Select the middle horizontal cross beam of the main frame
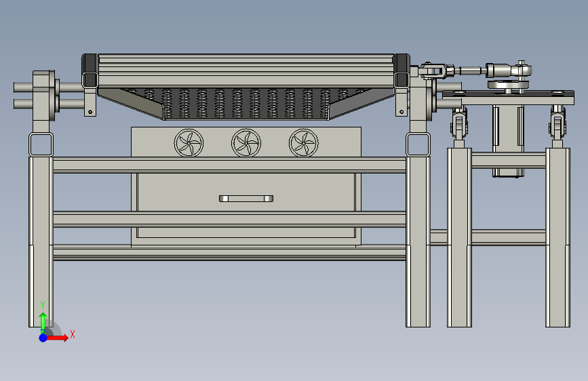588x381 pixels. [229, 220]
